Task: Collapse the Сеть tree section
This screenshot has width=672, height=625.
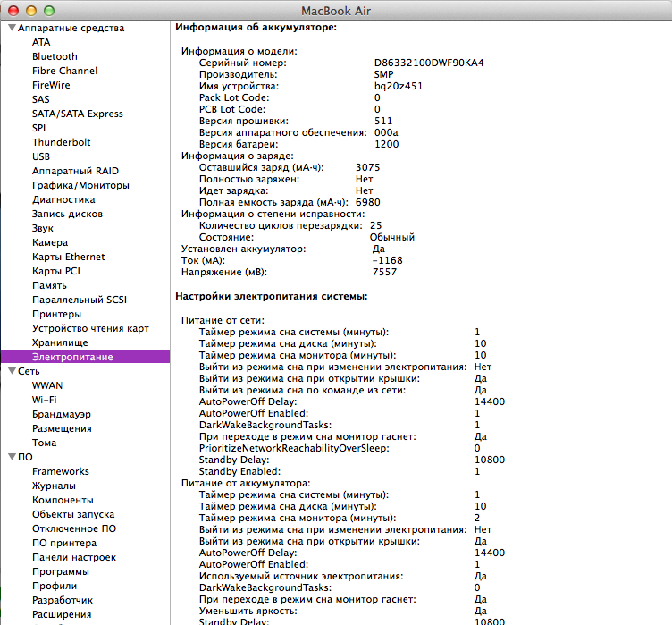Action: click(11, 371)
